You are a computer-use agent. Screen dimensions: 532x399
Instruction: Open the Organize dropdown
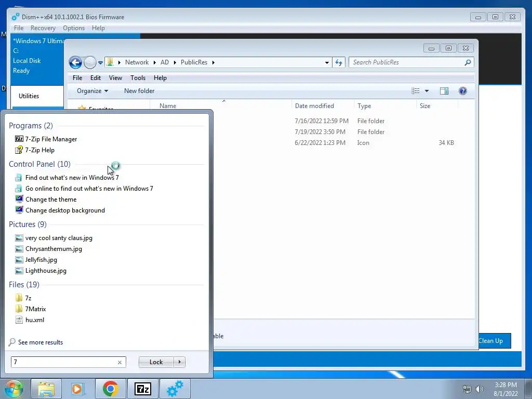92,90
